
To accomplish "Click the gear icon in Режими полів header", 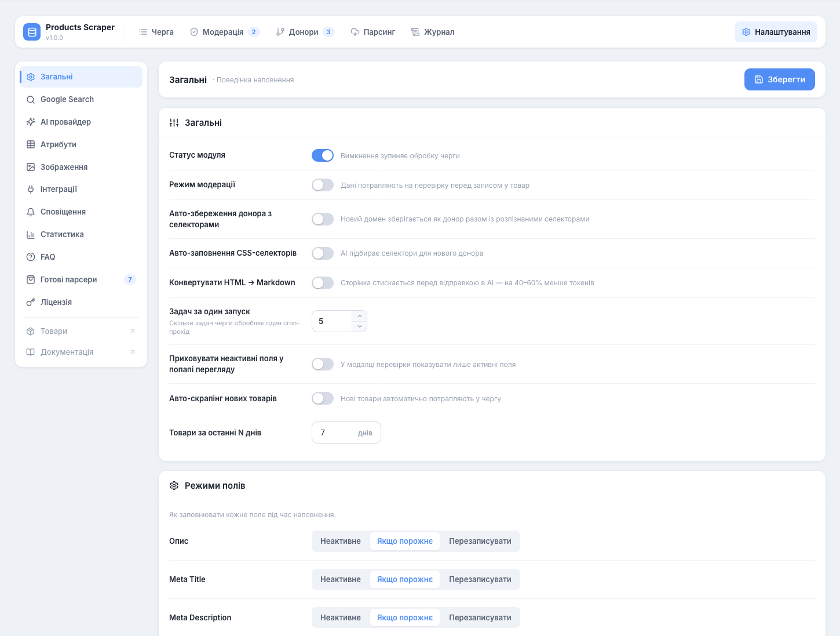I will pos(174,486).
